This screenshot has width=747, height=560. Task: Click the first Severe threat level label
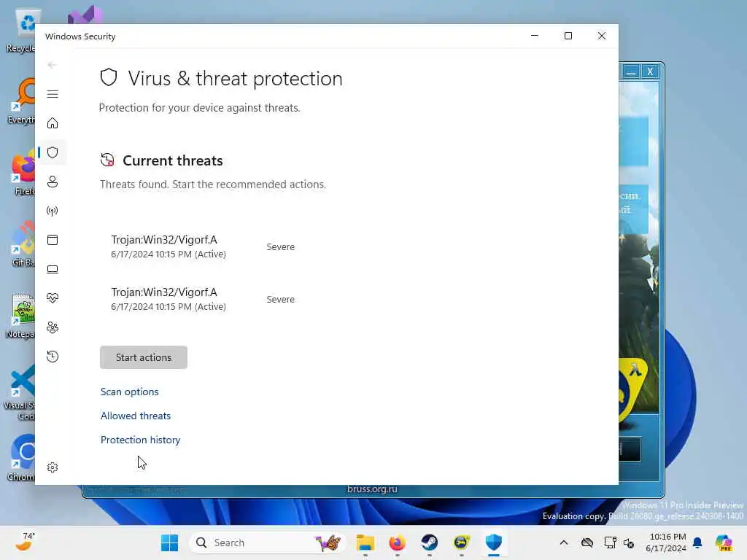tap(281, 247)
